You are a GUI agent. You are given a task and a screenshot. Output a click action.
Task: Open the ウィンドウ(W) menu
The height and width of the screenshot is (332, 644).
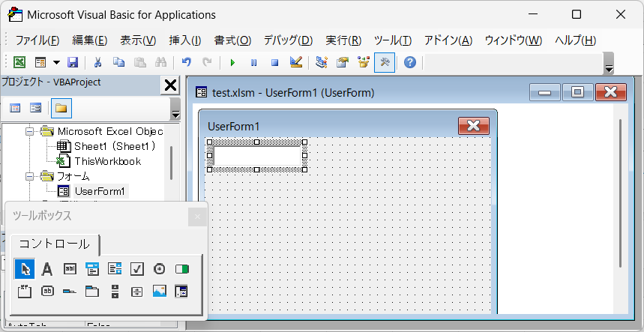(514, 40)
